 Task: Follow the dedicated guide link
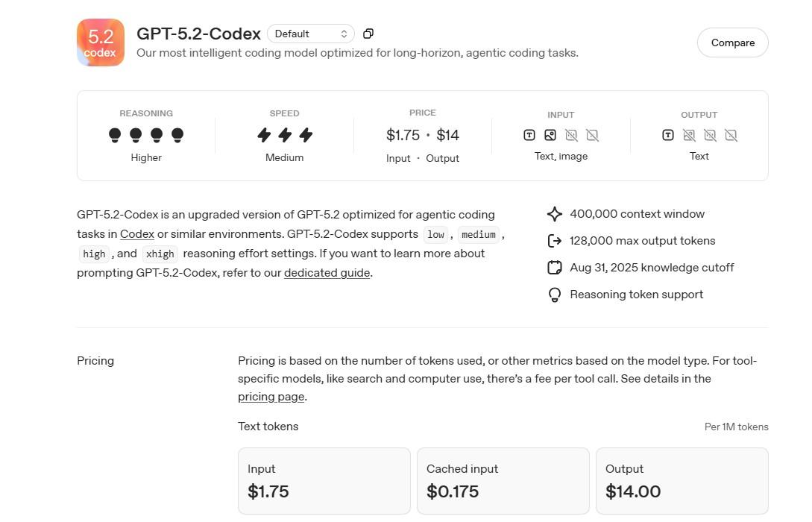(x=327, y=273)
